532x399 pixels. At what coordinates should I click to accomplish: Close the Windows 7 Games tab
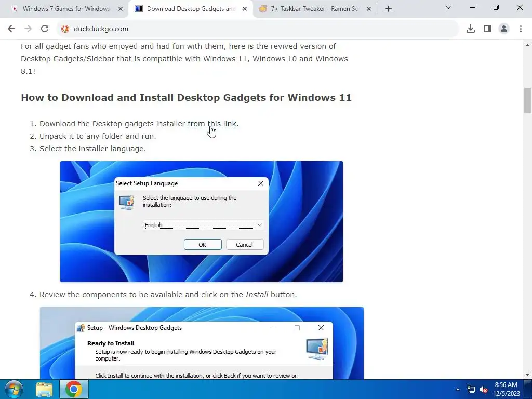point(121,9)
